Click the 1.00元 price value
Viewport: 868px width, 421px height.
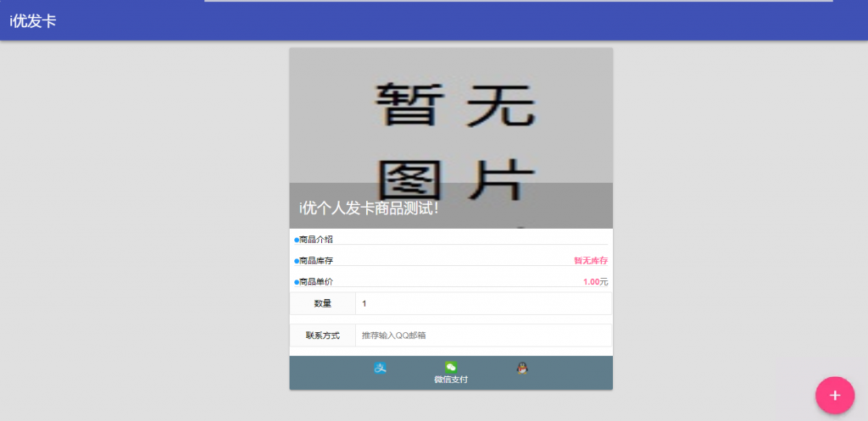point(595,282)
